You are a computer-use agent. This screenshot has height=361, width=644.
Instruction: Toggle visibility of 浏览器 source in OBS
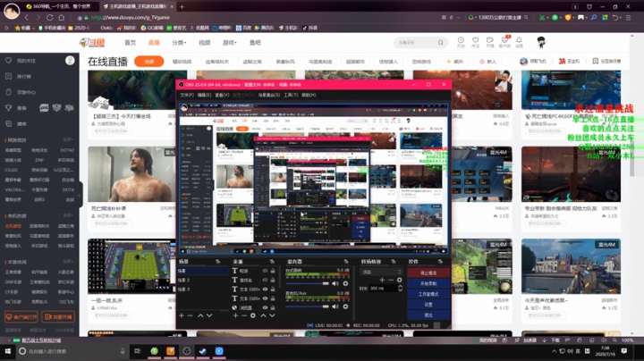(265, 307)
